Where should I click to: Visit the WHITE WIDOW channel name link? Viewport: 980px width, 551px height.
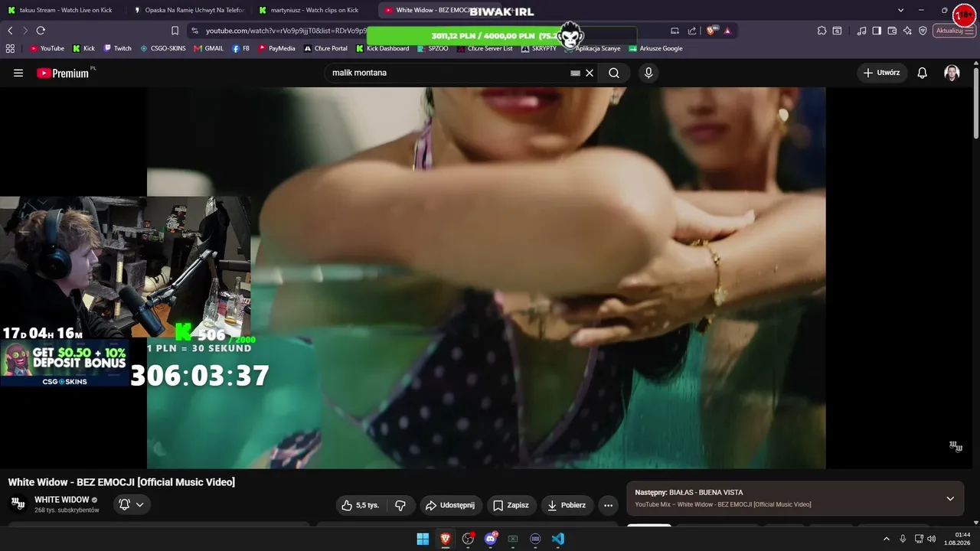click(62, 500)
